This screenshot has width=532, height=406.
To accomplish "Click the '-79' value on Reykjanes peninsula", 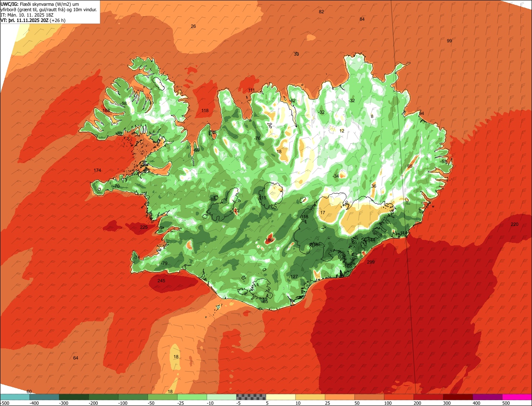I will (164, 263).
